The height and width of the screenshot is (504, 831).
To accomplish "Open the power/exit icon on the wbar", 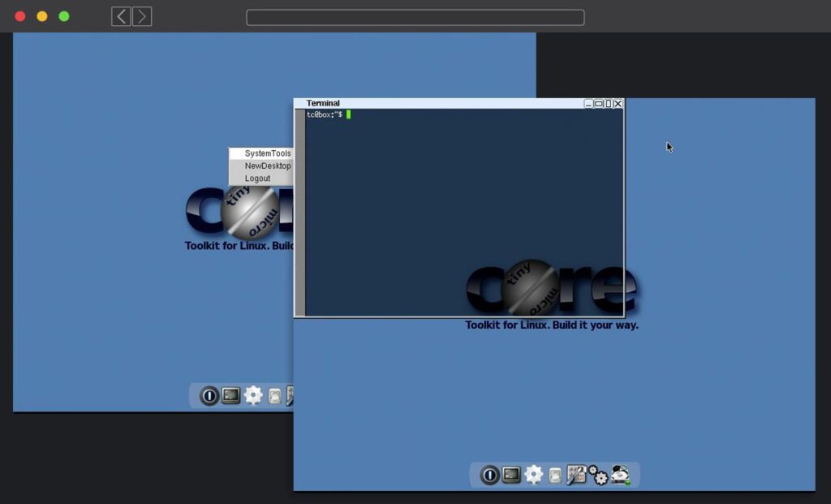I will click(x=489, y=475).
